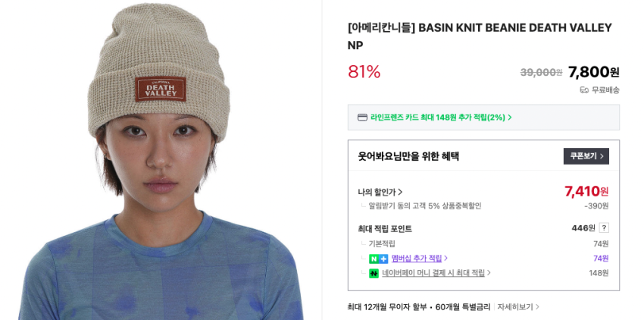Screen dimensions: 644x320
Task: Click the Death Valley patch on beanie
Action: tap(161, 89)
